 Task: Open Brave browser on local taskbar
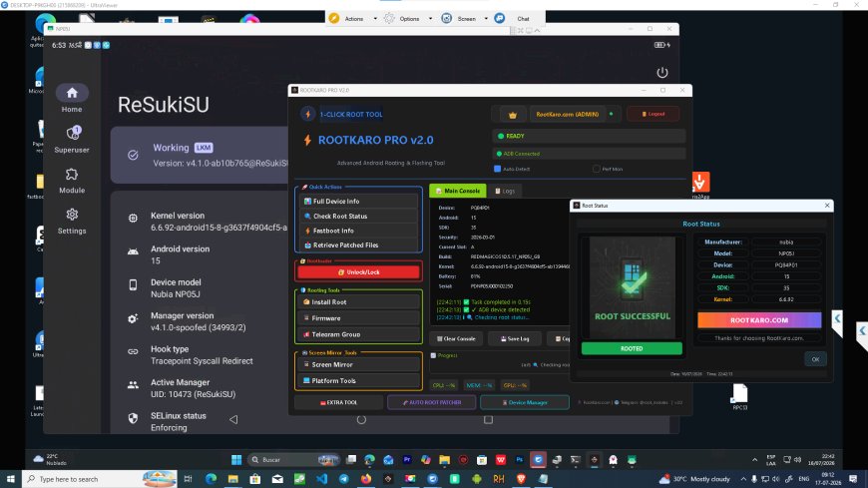521,479
